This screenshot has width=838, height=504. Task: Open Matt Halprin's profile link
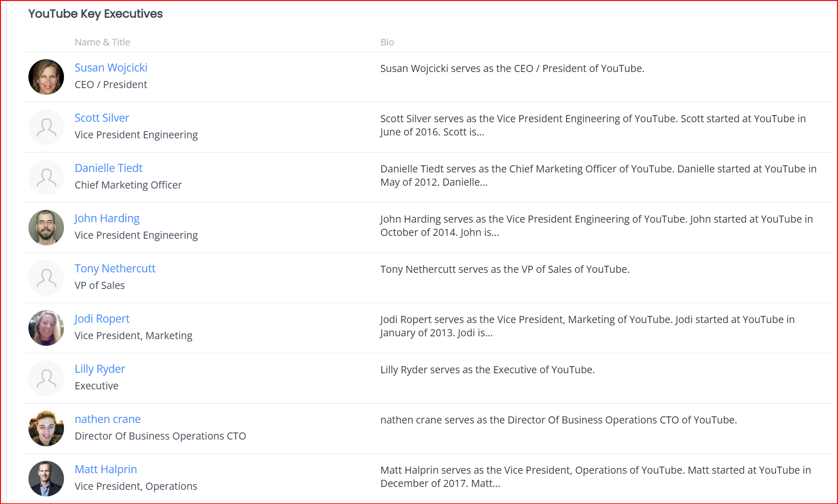[x=106, y=469]
